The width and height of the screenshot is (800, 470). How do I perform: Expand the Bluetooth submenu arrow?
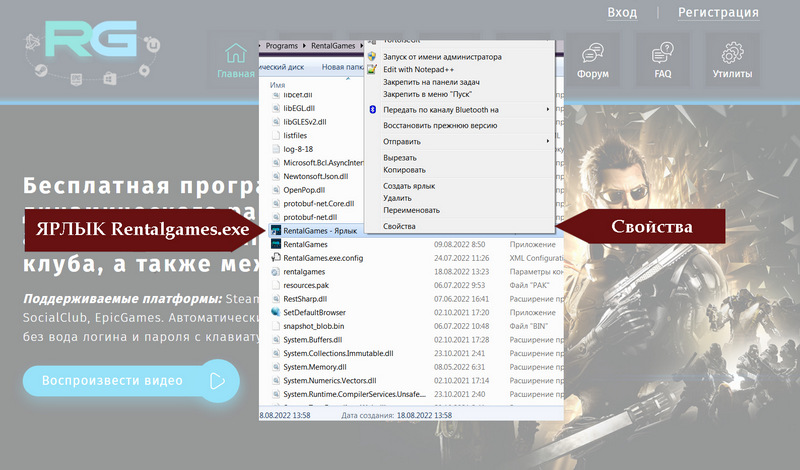pyautogui.click(x=547, y=110)
